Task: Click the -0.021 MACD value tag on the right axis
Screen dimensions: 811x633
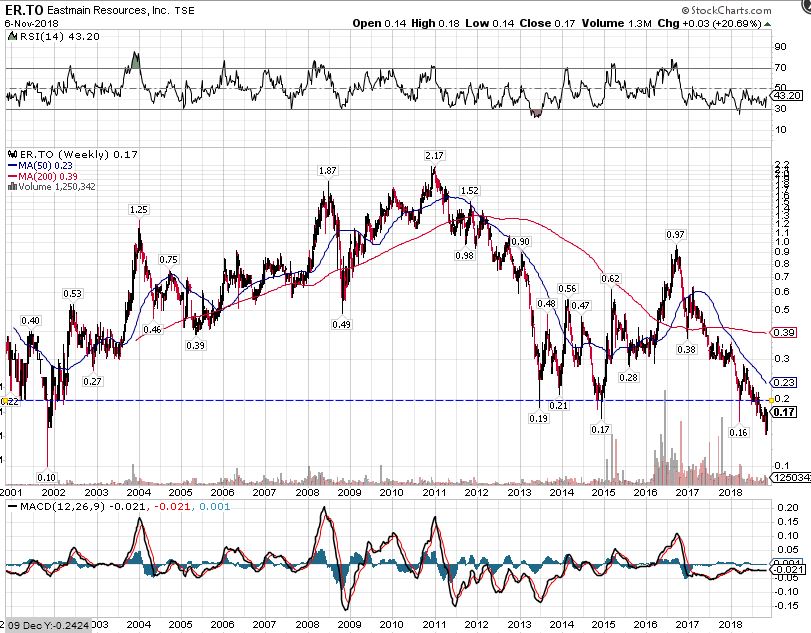Action: (x=789, y=569)
